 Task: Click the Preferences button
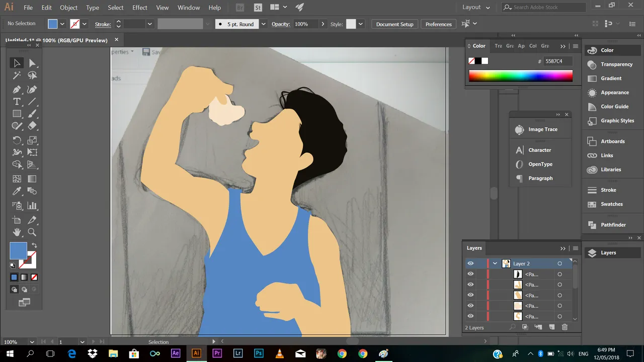click(438, 24)
